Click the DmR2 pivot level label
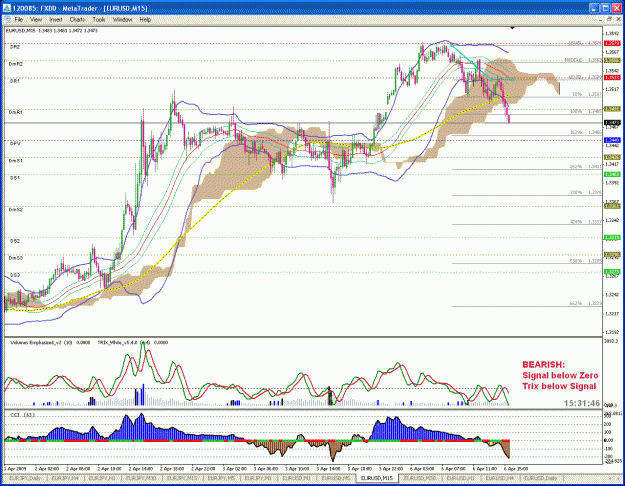625x486 pixels. (x=16, y=64)
